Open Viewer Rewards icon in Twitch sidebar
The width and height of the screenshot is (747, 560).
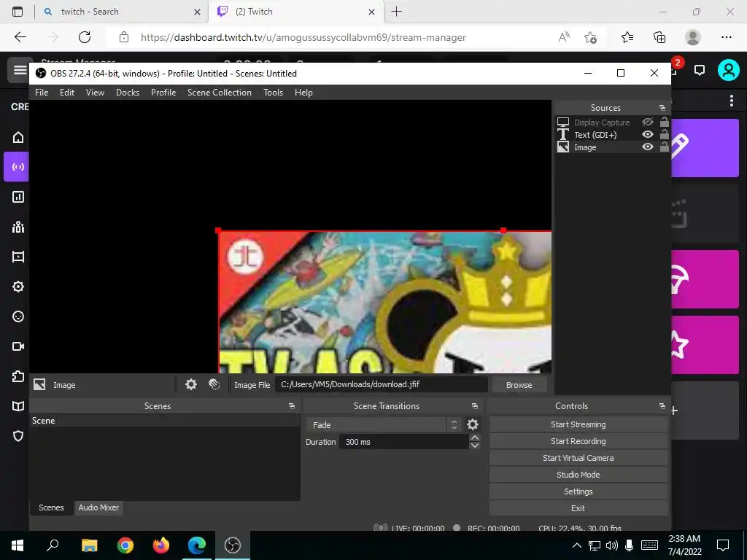click(18, 316)
